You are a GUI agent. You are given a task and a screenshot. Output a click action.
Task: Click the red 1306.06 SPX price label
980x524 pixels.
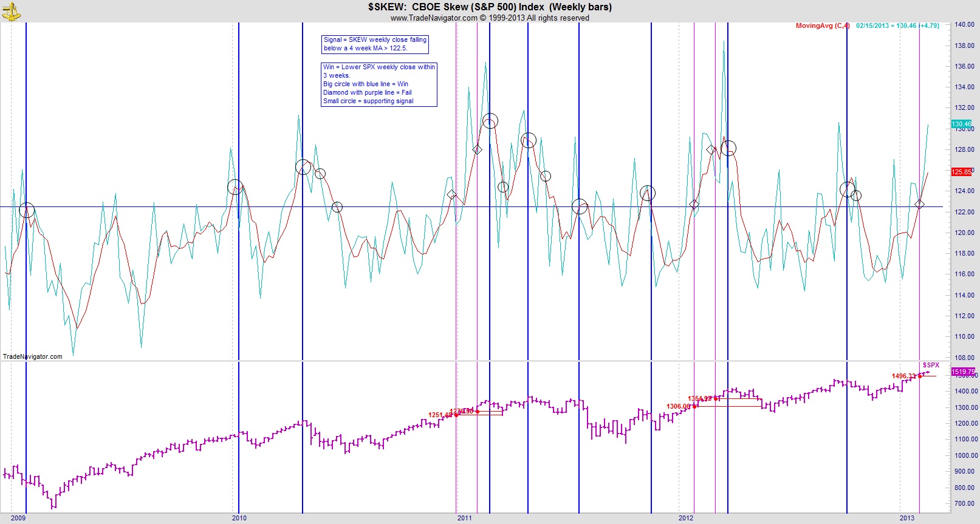point(679,407)
